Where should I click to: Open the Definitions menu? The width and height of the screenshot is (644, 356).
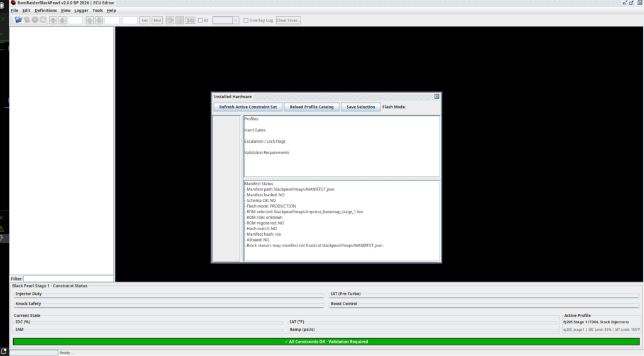click(45, 11)
